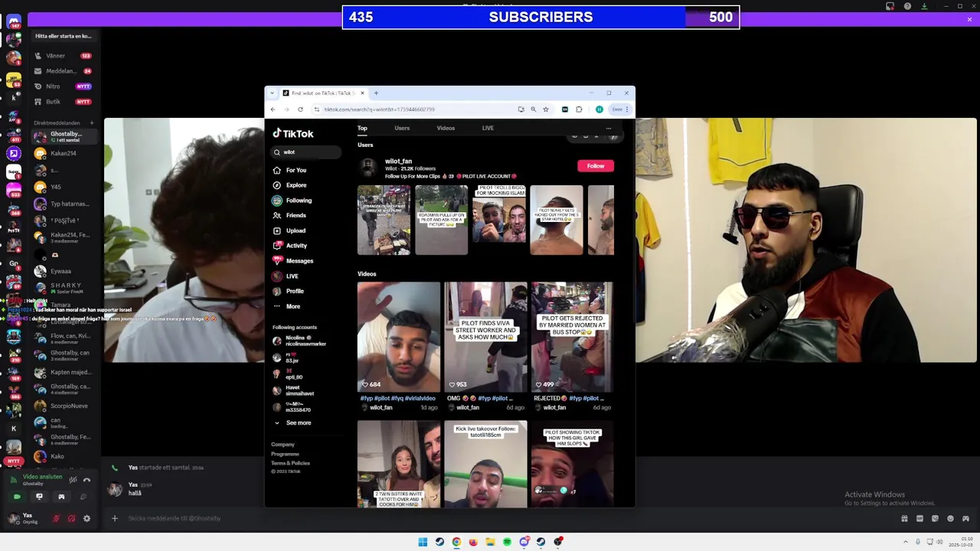Share your screen from Discord voice panel

click(39, 497)
